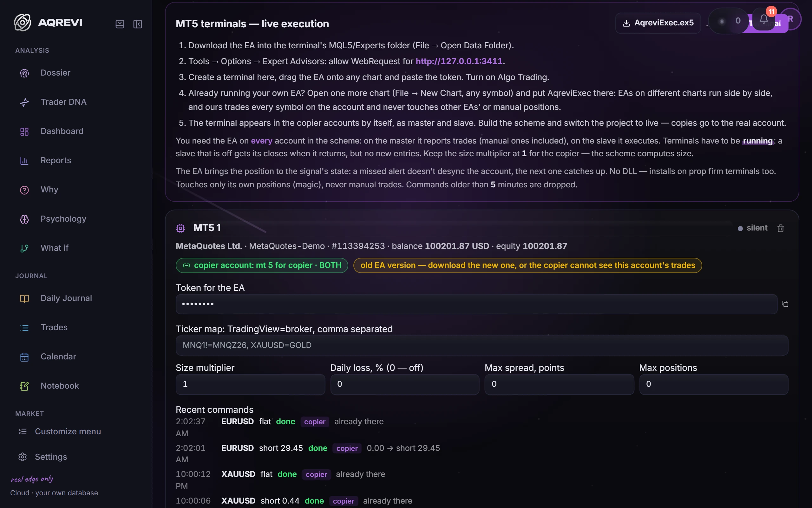
Task: Click the Max spread points field
Action: pos(559,384)
